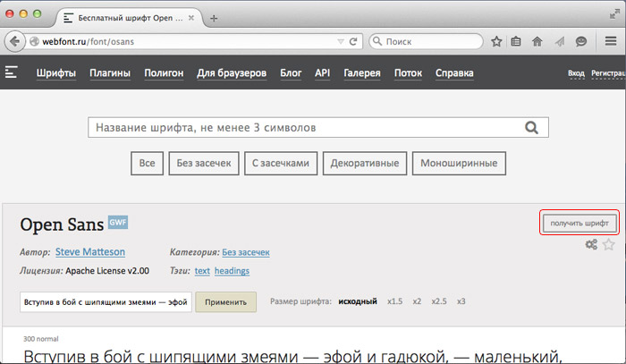Select the 'Бесплатный шрифт Open' browser tab

pos(129,18)
